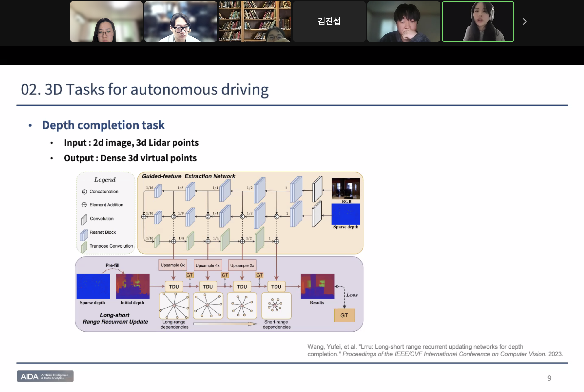The width and height of the screenshot is (584, 392).
Task: Click the Upsample 4x box
Action: 208,265
